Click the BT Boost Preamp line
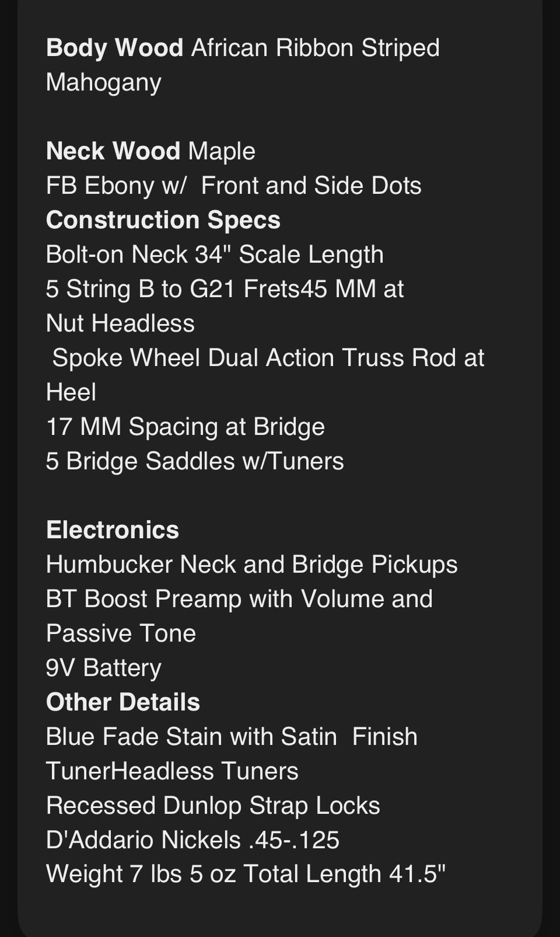Image resolution: width=560 pixels, height=937 pixels. tap(239, 599)
